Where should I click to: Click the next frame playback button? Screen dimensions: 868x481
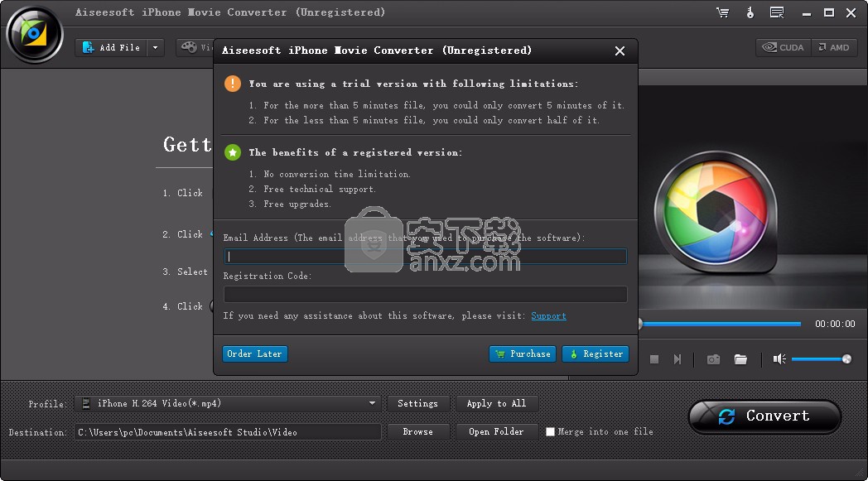[678, 360]
